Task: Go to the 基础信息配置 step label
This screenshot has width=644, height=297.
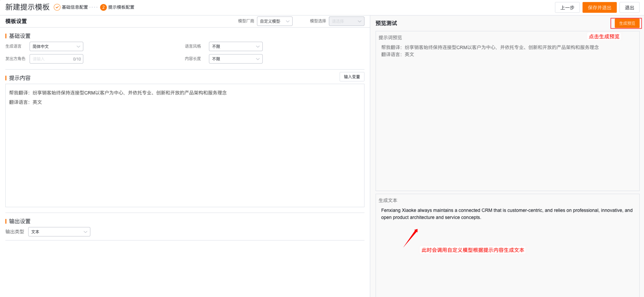Action: [x=75, y=7]
